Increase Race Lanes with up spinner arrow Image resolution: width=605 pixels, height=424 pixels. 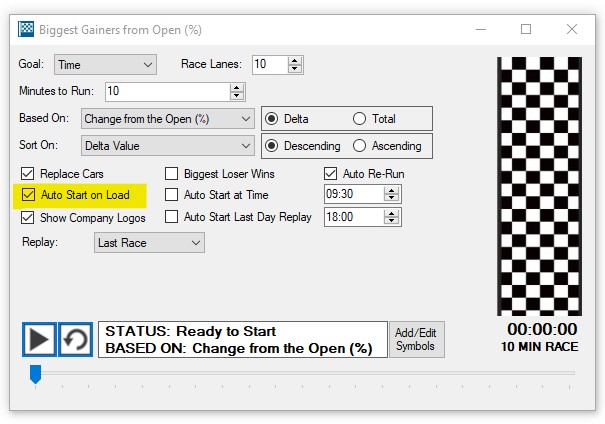[294, 60]
